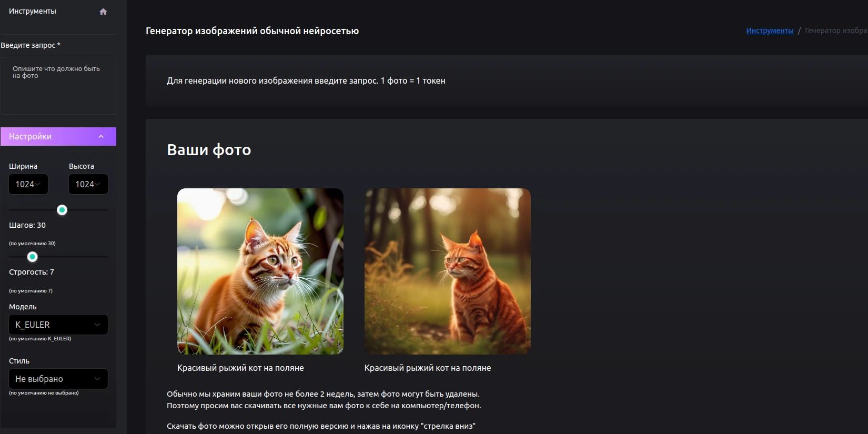Open the left close-up cat photo
The image size is (868, 434).
click(x=260, y=271)
